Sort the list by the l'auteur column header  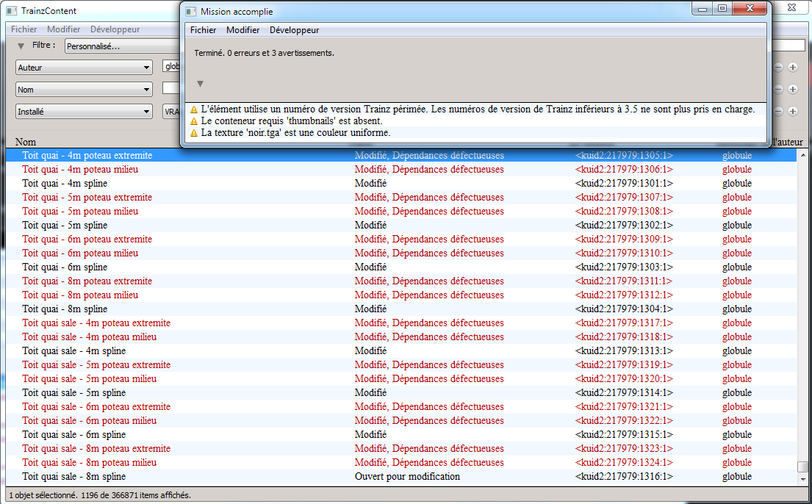787,142
